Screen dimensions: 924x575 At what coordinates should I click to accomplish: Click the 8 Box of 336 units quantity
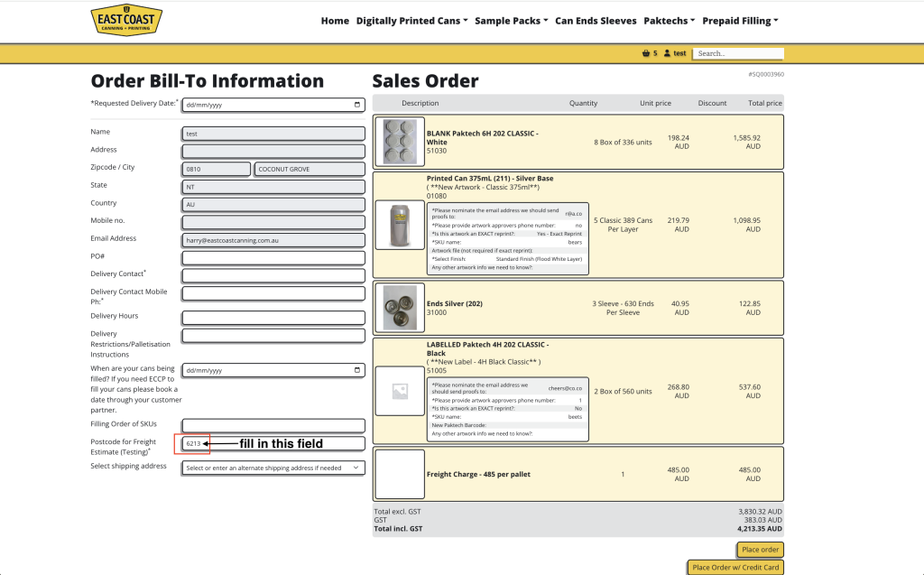[623, 142]
